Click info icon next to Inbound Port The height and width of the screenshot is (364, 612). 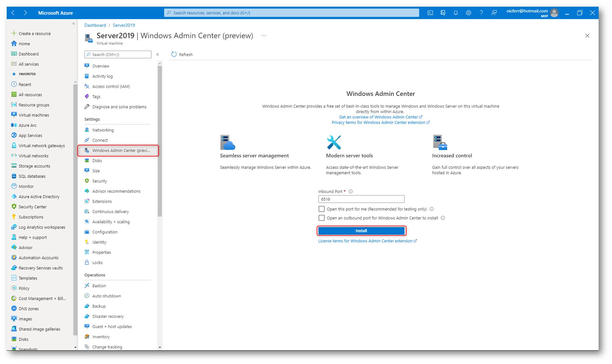[x=350, y=192]
